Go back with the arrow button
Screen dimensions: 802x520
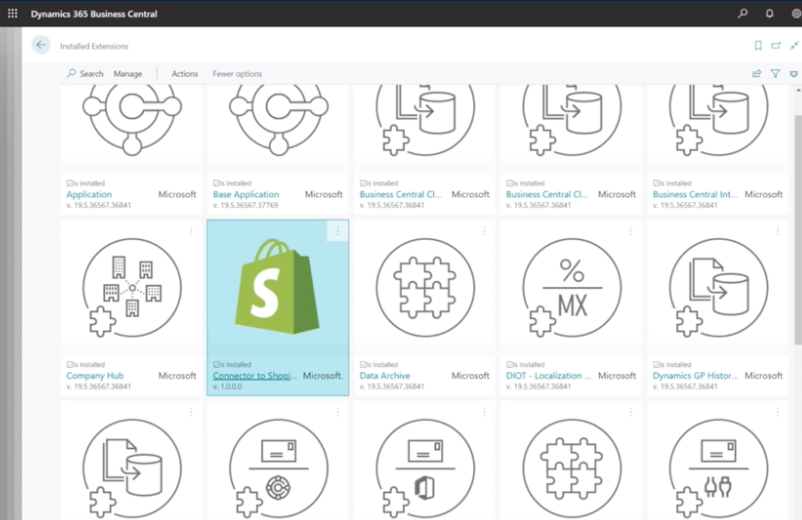click(x=41, y=45)
